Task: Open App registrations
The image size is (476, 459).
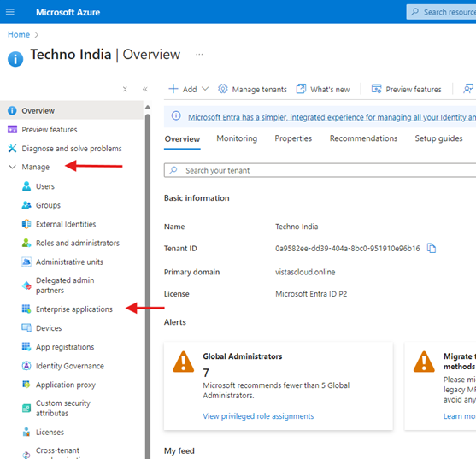Action: pyautogui.click(x=65, y=347)
